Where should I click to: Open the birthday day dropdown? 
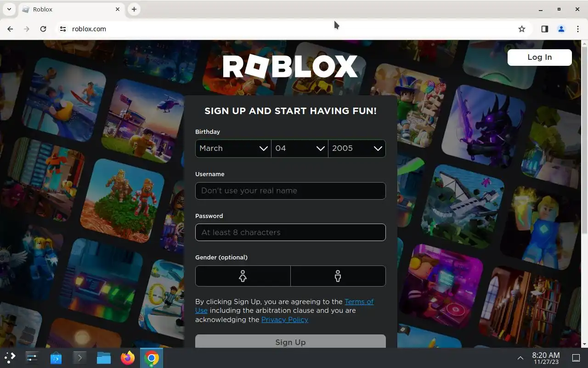[300, 149]
